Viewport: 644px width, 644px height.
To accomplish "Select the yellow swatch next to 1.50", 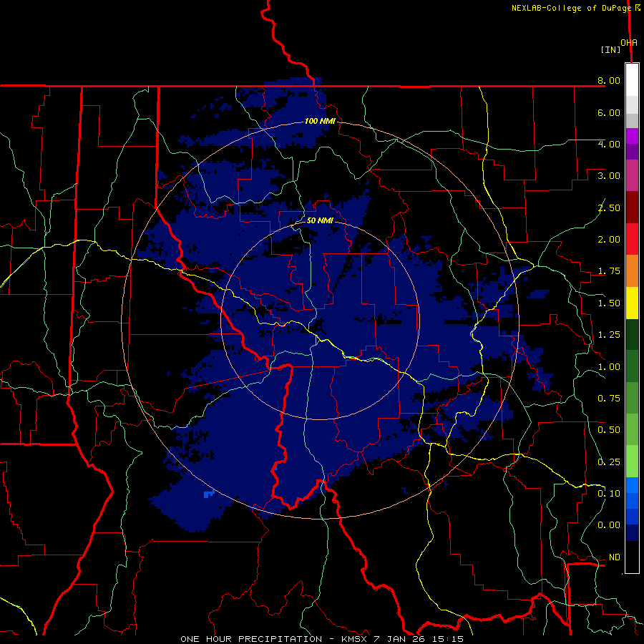I will [x=632, y=303].
